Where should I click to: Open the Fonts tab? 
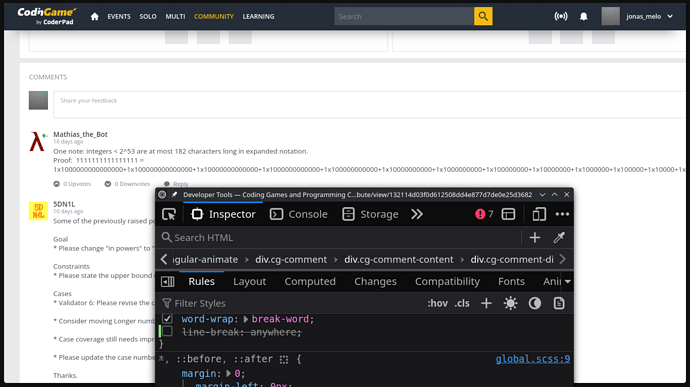coord(511,282)
